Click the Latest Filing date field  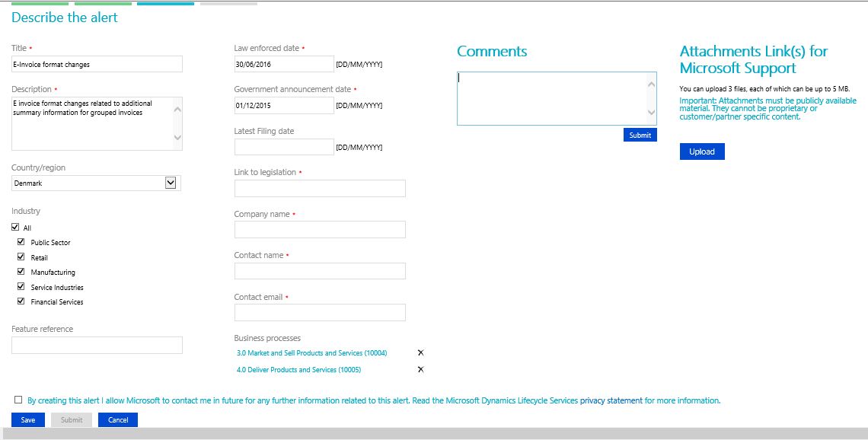pyautogui.click(x=284, y=146)
